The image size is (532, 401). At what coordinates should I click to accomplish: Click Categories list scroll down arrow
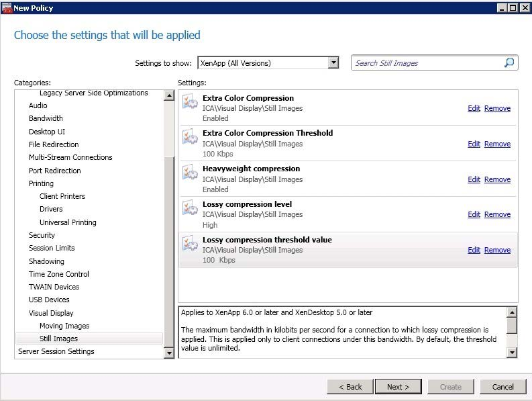point(168,353)
